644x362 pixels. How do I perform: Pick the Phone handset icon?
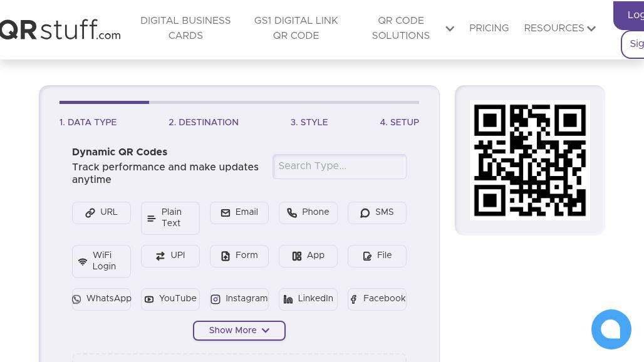tap(292, 213)
